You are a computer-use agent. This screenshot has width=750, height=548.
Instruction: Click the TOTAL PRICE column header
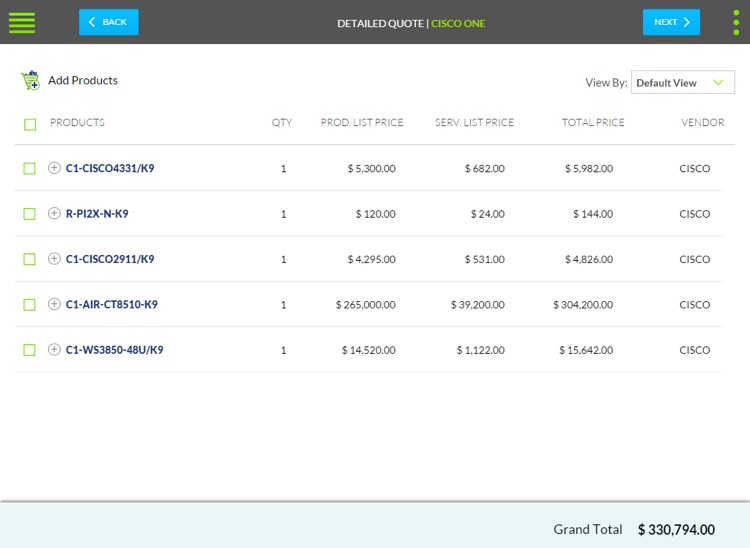(593, 122)
